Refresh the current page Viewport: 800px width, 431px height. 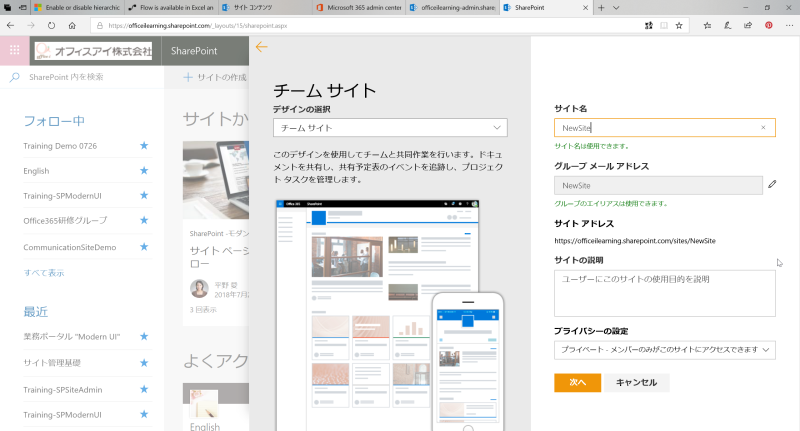[x=51, y=26]
